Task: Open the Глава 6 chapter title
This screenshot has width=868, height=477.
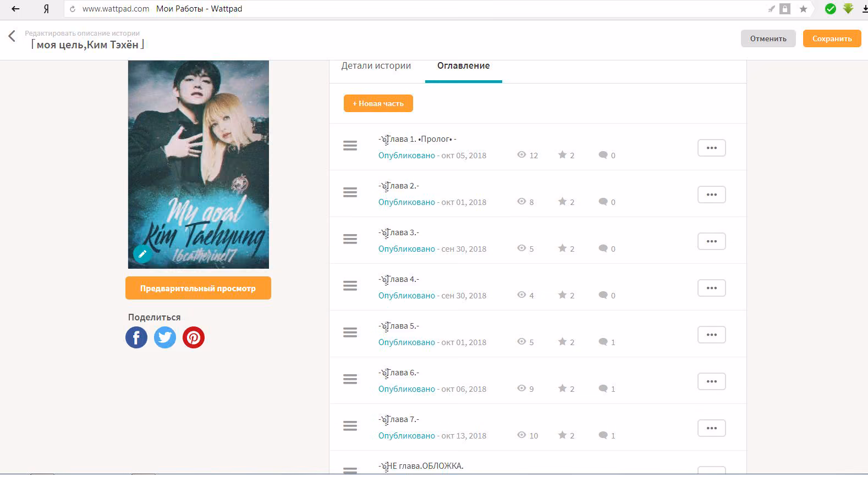Action: 399,373
